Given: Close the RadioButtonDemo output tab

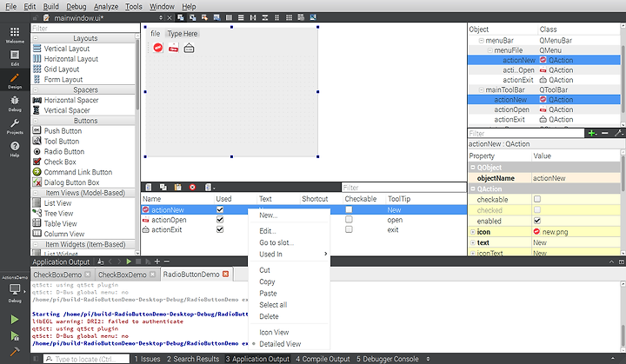Looking at the screenshot, I should click(225, 274).
